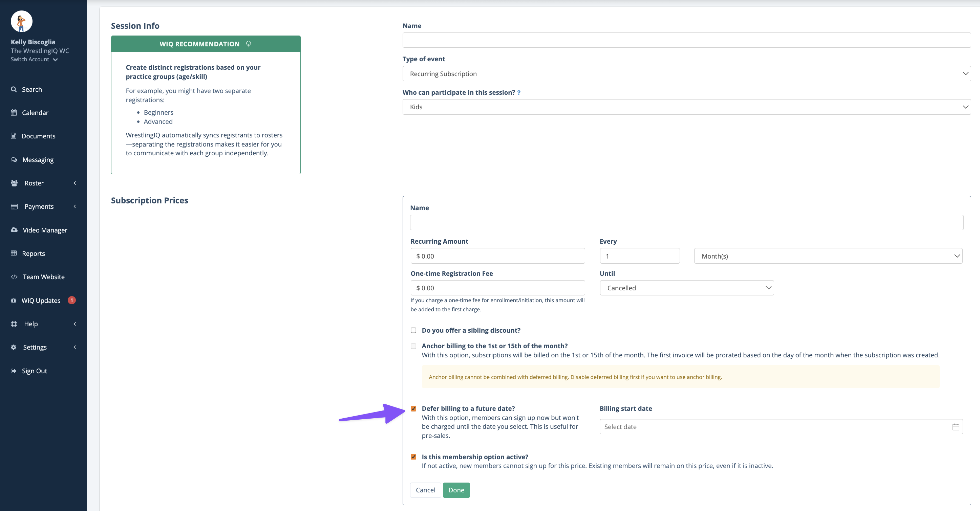Open Messaging chat bubble icon
Viewport: 980px width, 511px height.
14,160
